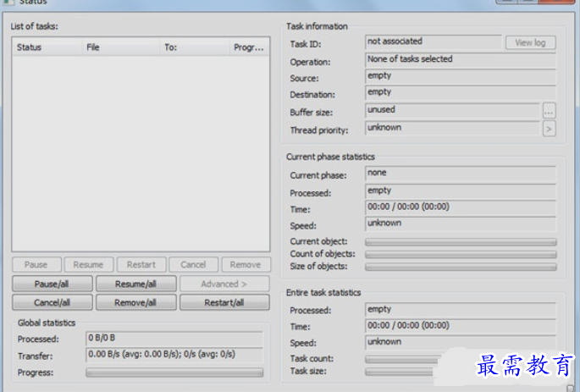The width and height of the screenshot is (580, 392).
Task: Click the "Count of objects:" label
Action: coord(323,254)
